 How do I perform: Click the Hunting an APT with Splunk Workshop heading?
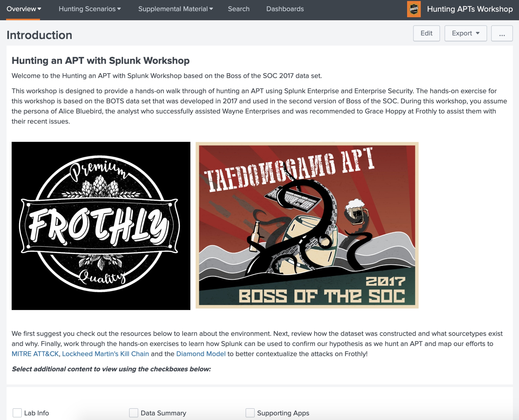point(100,61)
